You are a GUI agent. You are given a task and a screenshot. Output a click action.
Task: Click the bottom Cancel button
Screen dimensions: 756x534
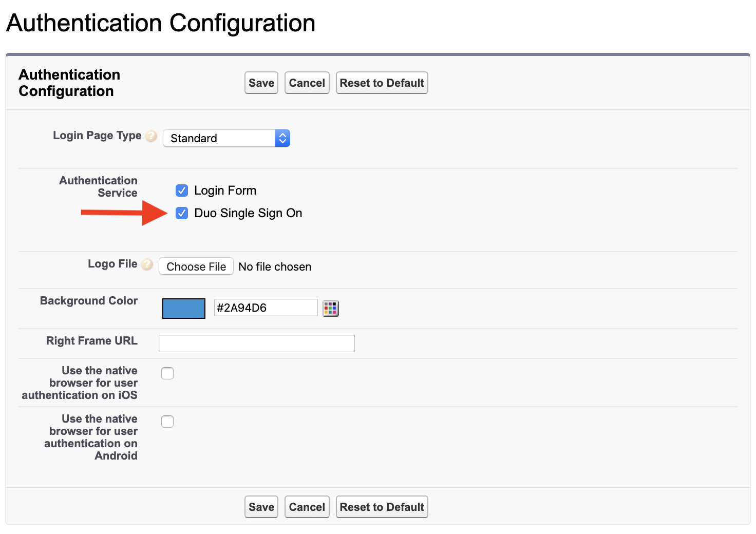[307, 507]
